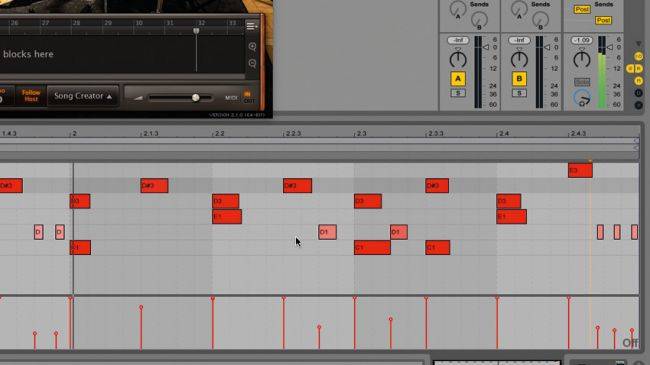Open the song track menu icon
650x365 pixels.
(252, 26)
